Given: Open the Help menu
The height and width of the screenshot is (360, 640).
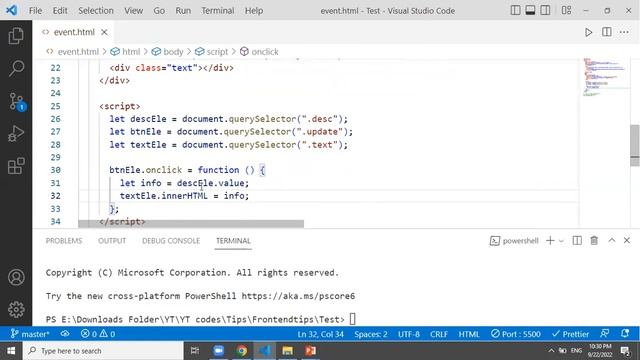Looking at the screenshot, I should point(253,11).
